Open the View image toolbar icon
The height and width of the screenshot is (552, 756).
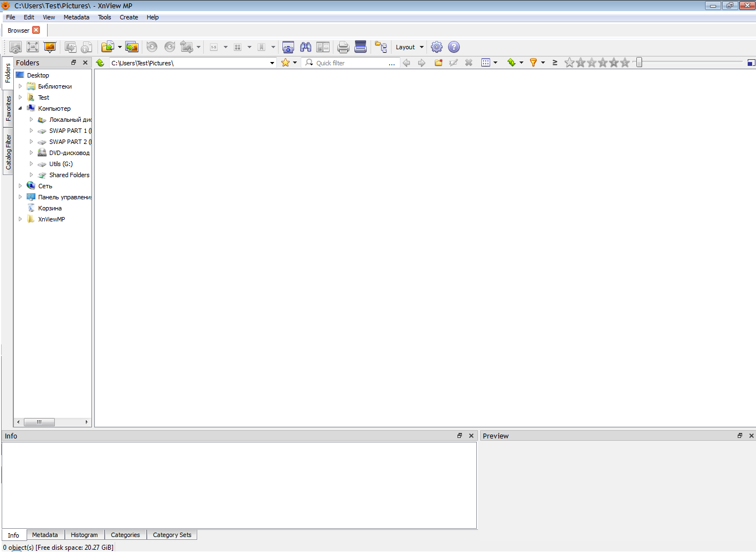click(16, 47)
